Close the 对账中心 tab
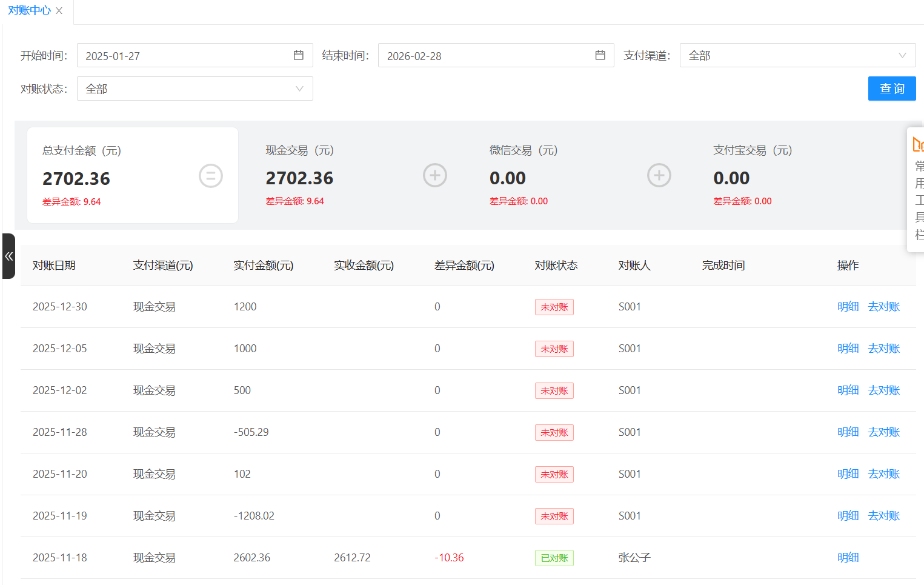This screenshot has height=585, width=924. click(59, 11)
